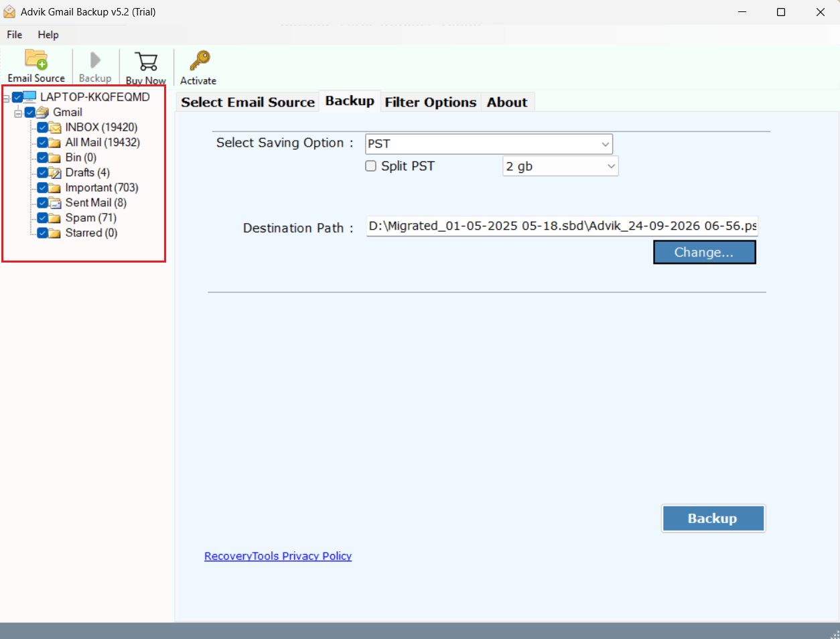Click the Spam folder icon
The width and height of the screenshot is (840, 639).
[x=54, y=218]
